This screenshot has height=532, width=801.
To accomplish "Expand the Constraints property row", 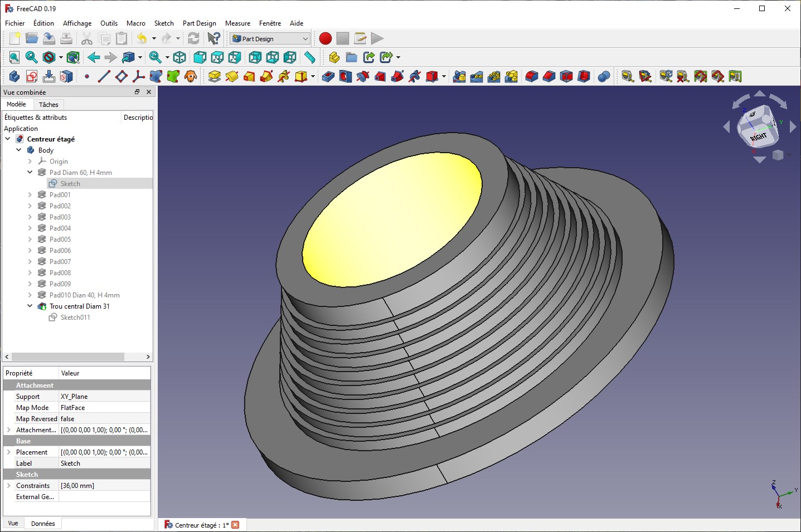I will pos(9,485).
